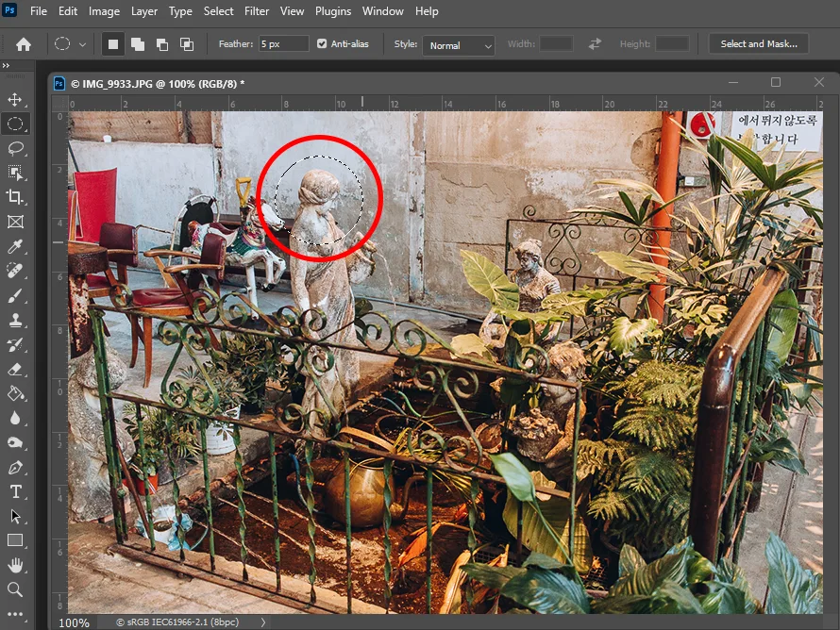Click the Height input field
This screenshot has height=630, width=840.
pyautogui.click(x=672, y=44)
